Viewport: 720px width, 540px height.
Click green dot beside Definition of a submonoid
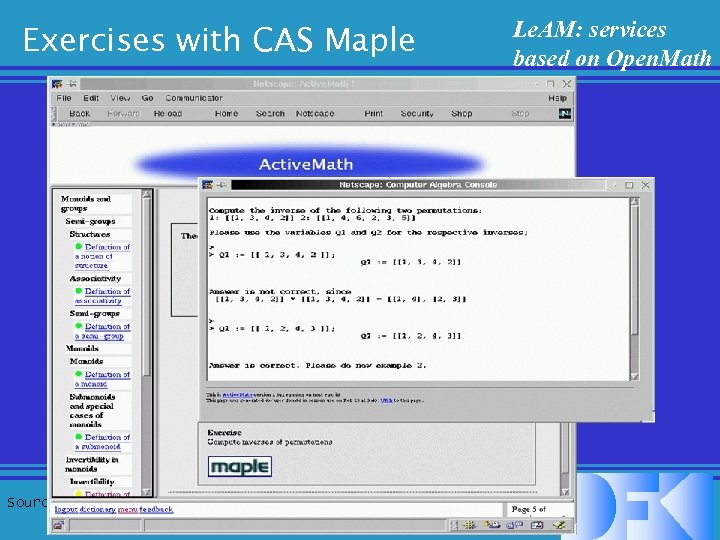click(79, 437)
